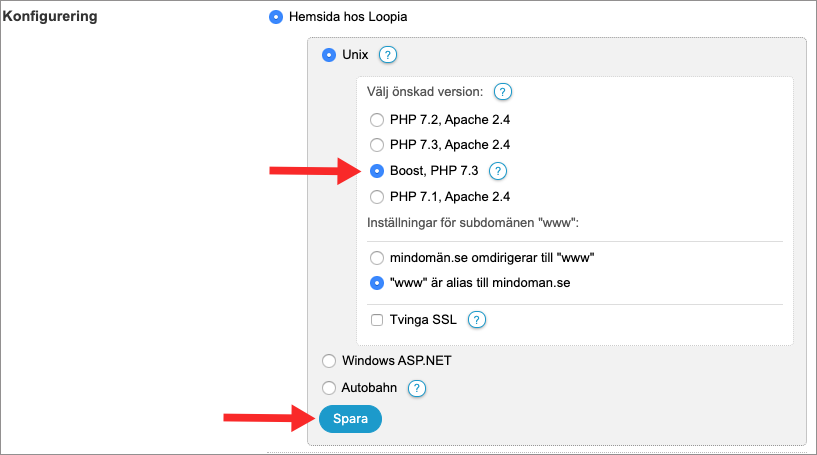The image size is (817, 455).
Task: Click the Spara button
Action: click(x=350, y=419)
